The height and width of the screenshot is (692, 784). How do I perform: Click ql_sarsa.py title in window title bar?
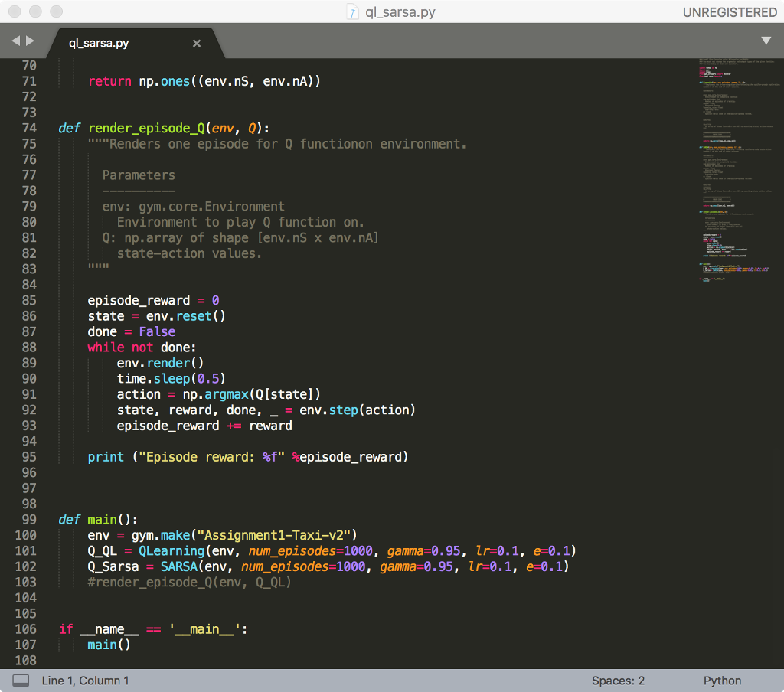400,12
